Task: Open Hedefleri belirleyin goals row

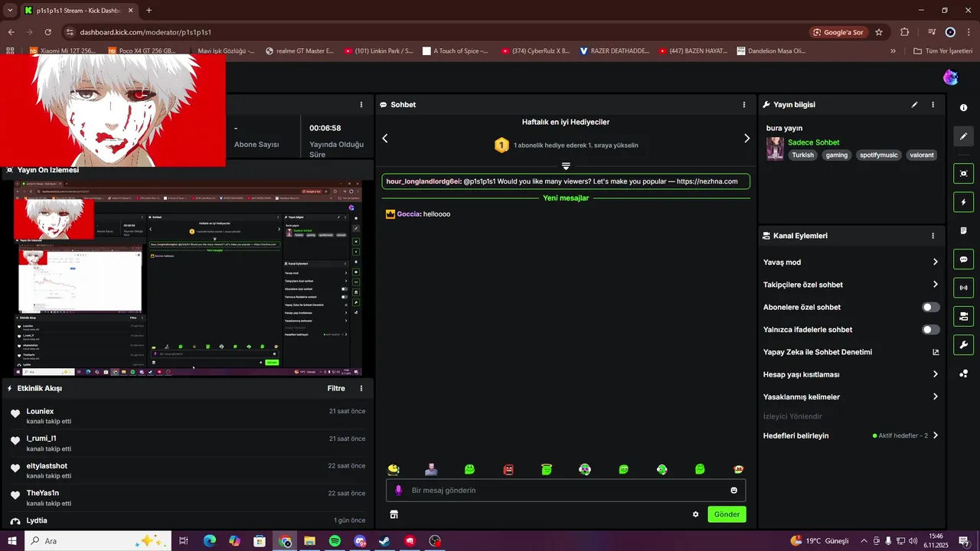Action: point(849,435)
